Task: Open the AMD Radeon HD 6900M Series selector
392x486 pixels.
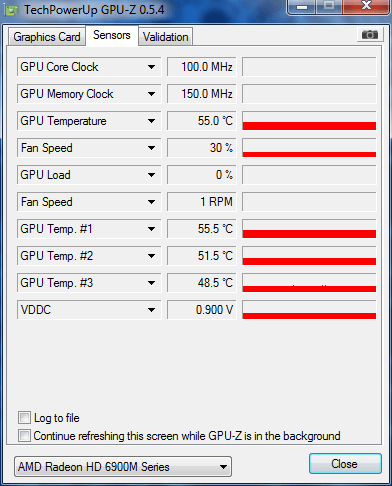Action: [x=123, y=467]
